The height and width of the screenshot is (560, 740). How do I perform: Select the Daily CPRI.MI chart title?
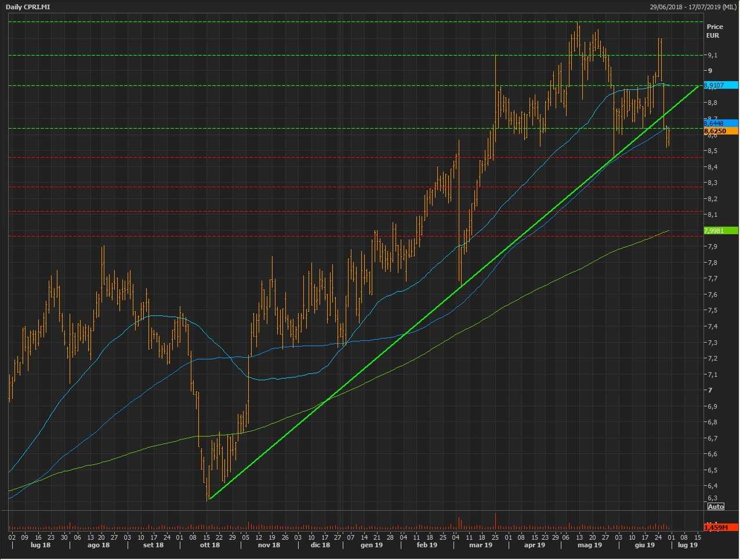click(28, 7)
